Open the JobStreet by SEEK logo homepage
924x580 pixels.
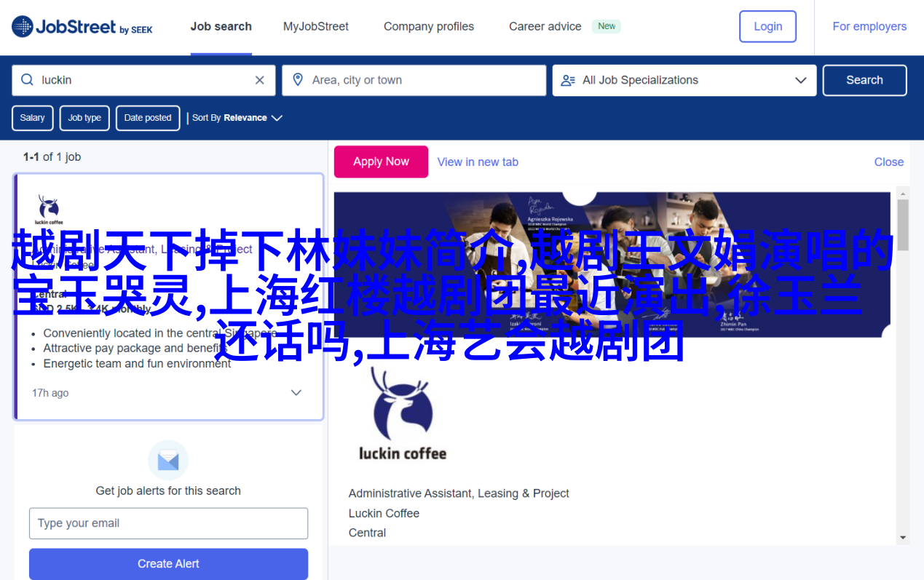click(x=82, y=27)
